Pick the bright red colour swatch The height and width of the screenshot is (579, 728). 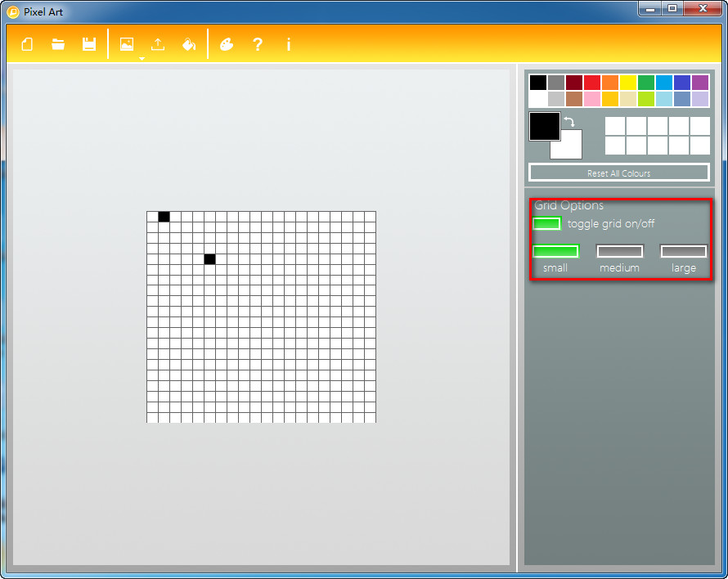tap(592, 83)
